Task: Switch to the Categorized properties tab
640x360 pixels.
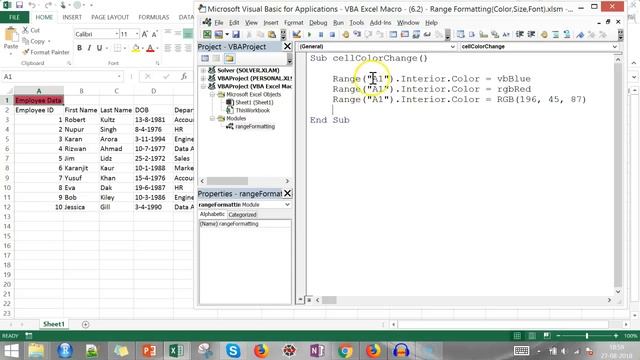Action: tap(242, 215)
